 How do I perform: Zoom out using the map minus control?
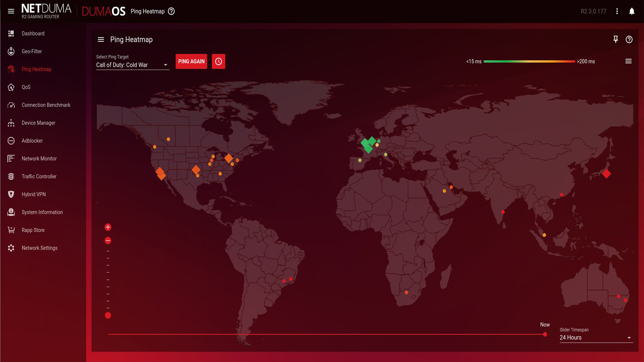tap(108, 240)
